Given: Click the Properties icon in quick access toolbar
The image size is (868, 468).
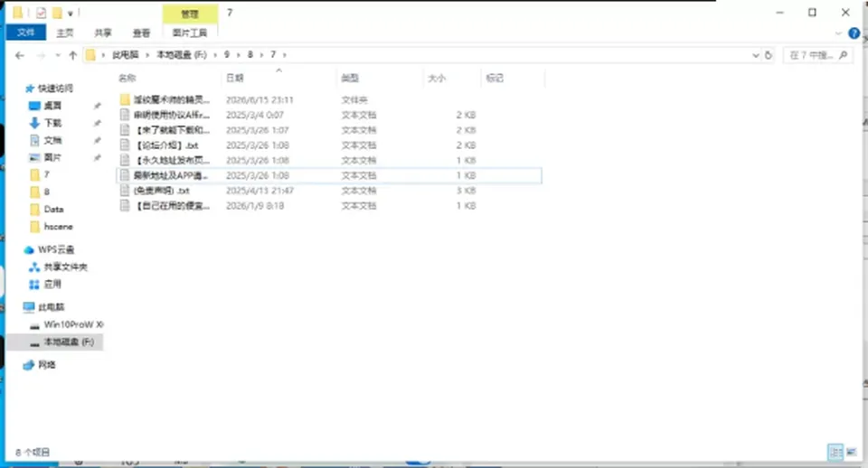Looking at the screenshot, I should 41,13.
